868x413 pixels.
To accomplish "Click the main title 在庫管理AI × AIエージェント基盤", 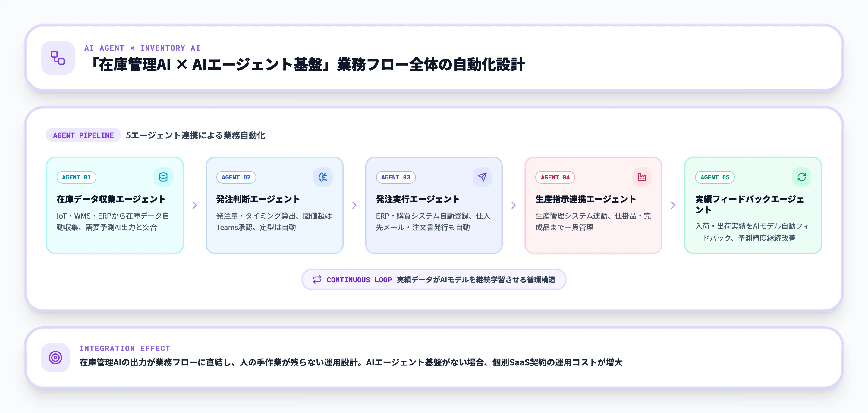I will pos(309,64).
